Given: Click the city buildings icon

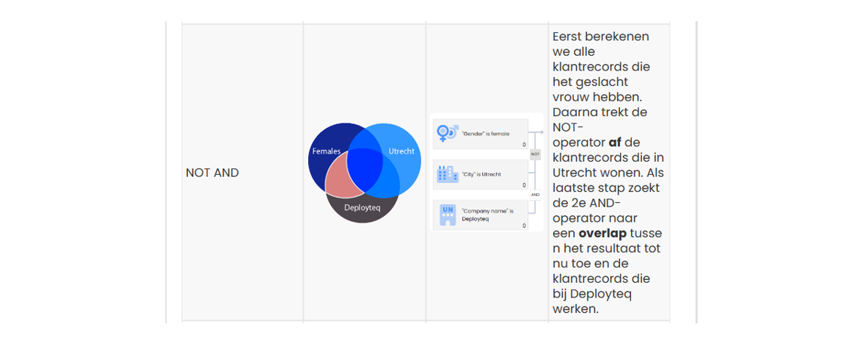Looking at the screenshot, I should point(448,174).
